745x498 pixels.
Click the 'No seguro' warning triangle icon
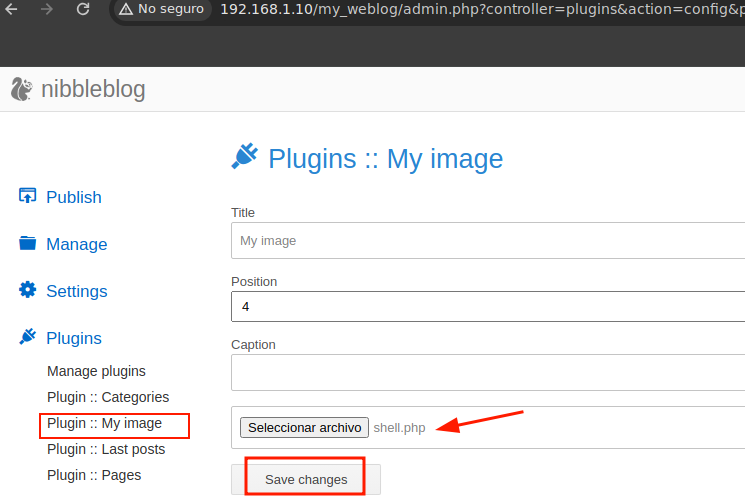point(125,9)
